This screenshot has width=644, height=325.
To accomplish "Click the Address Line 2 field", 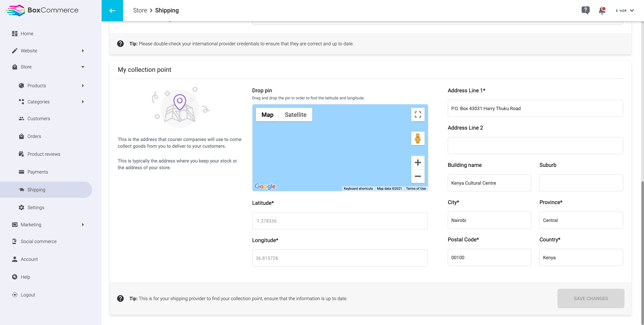I will tap(535, 145).
